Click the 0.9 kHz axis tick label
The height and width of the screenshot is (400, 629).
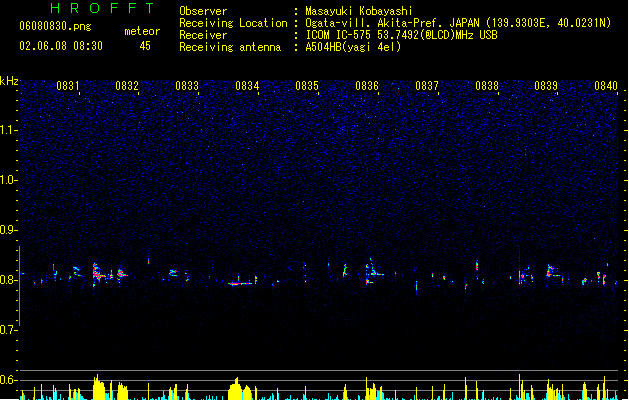tap(8, 230)
